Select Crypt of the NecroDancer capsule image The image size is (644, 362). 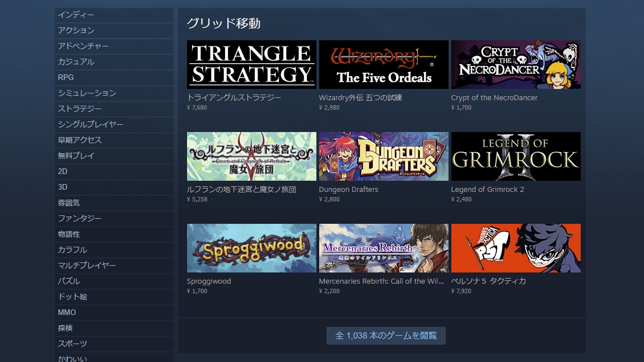pyautogui.click(x=516, y=64)
